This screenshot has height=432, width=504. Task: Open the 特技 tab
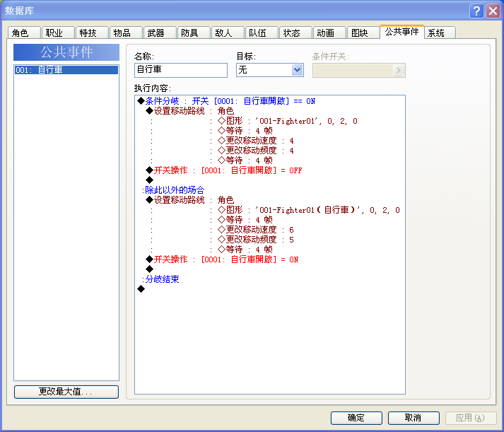tap(92, 33)
